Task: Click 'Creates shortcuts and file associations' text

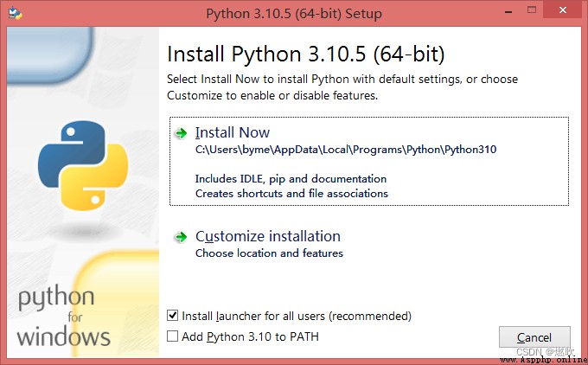Action: (291, 194)
